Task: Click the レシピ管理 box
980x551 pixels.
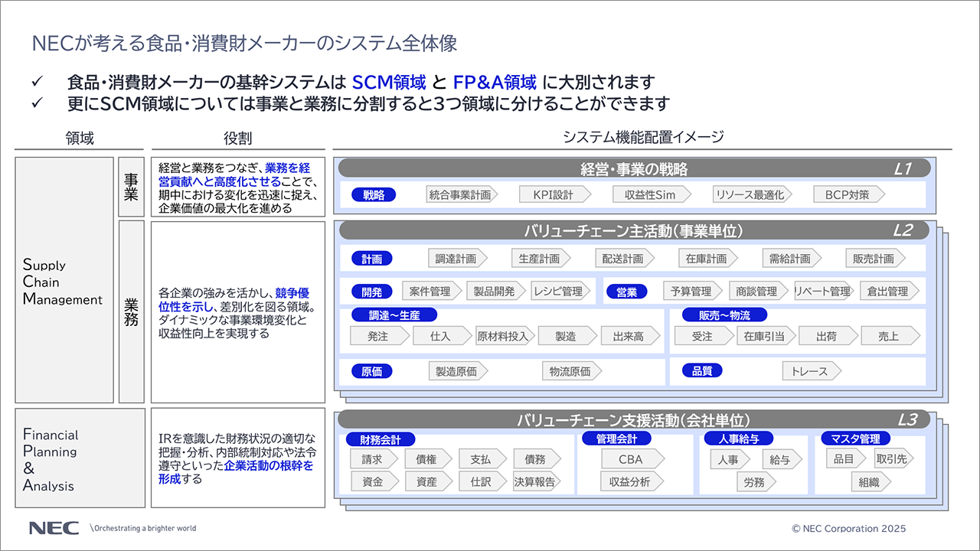Action: (558, 291)
